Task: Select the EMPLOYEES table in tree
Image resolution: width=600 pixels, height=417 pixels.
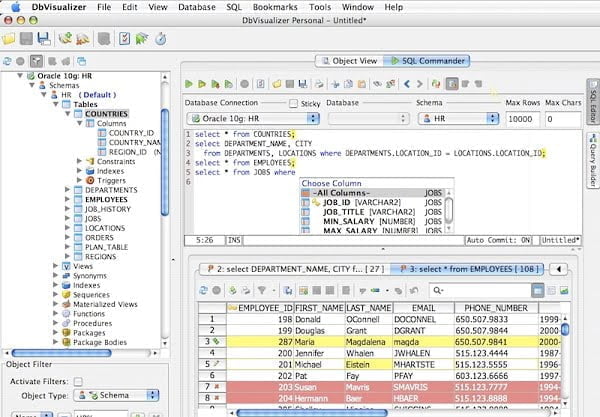Action: coord(106,200)
